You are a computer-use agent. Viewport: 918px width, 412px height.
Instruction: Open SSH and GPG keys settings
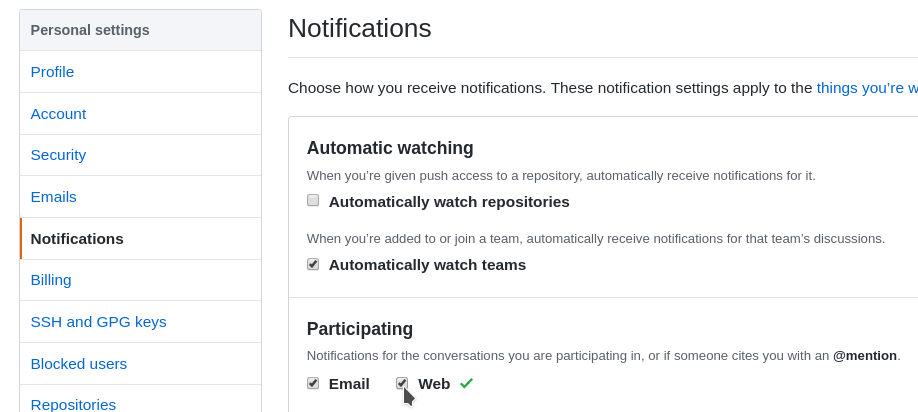click(99, 322)
